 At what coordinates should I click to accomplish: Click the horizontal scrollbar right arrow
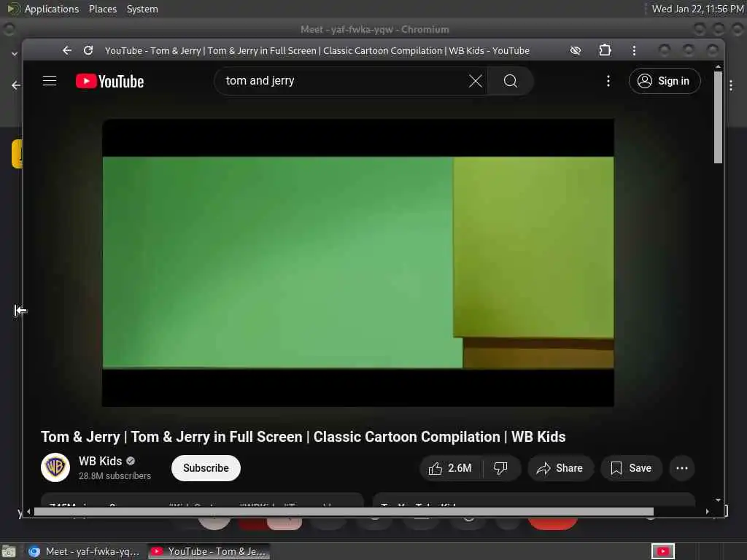[x=707, y=511]
